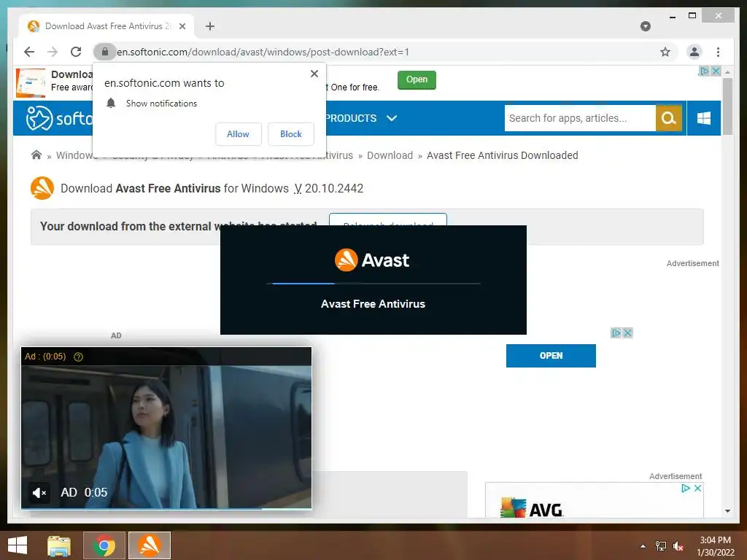Screen dimensions: 747x560
Task: Click the address bar URL
Action: [263, 52]
